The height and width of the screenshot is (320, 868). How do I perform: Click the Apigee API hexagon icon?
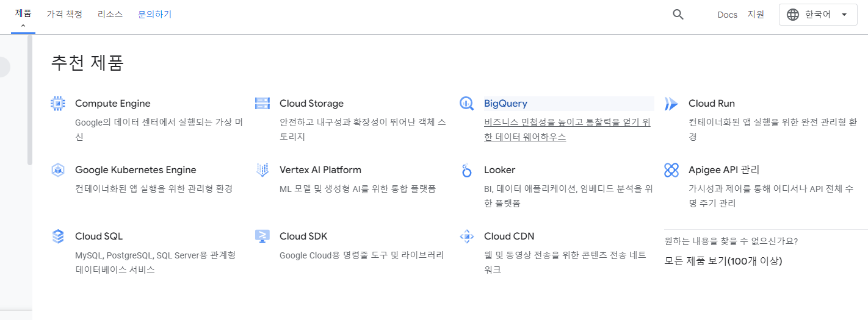pyautogui.click(x=671, y=170)
